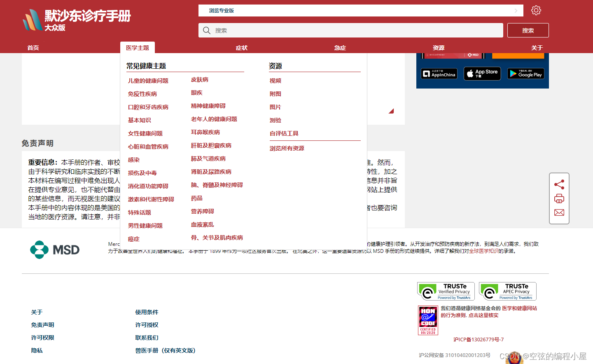593x364 pixels.
Task: Click the email envelope icon
Action: 559,212
